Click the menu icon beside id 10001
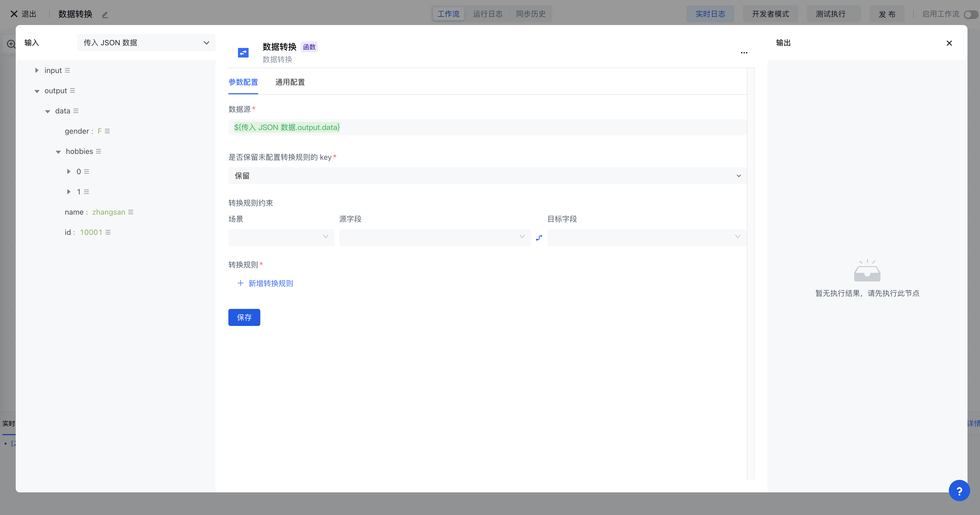 tap(108, 232)
